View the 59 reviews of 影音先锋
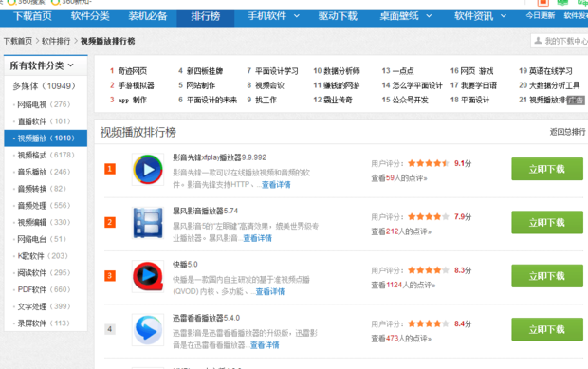Viewport: 588px width, 369px height. 399,177
